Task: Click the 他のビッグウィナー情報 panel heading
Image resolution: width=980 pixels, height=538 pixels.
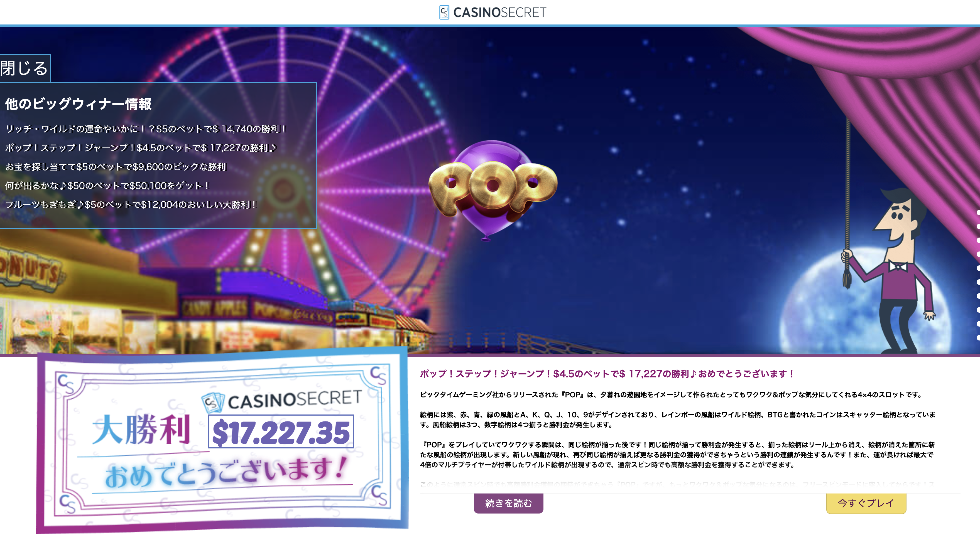Action: (x=78, y=104)
